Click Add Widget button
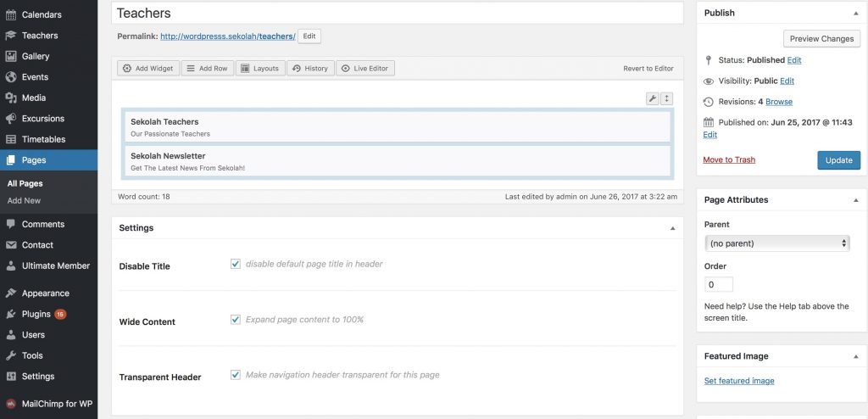 tap(148, 68)
